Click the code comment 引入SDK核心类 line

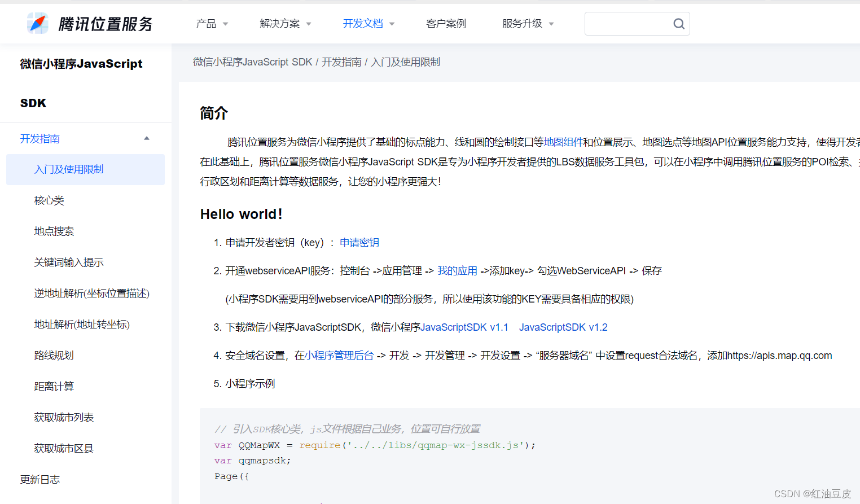tap(347, 429)
